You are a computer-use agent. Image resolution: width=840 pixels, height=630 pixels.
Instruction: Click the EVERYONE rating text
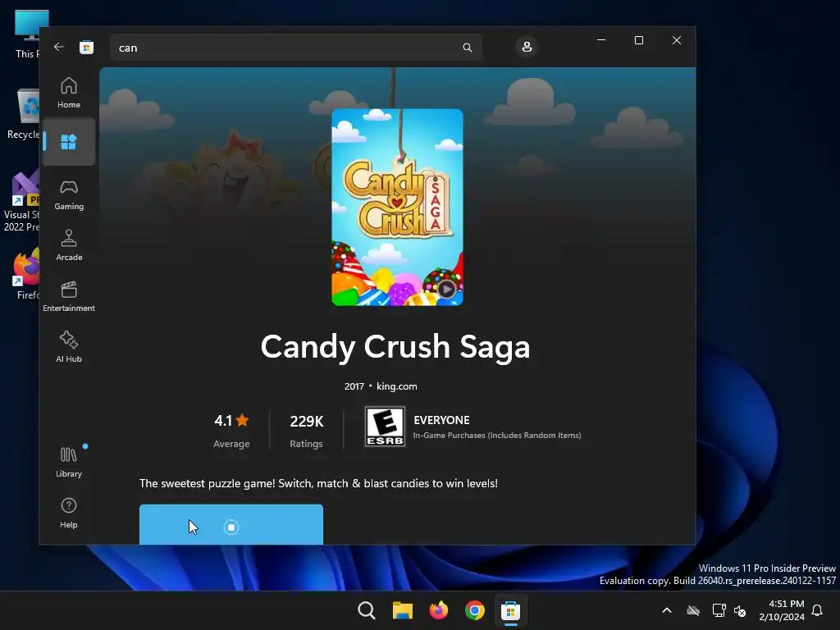tap(441, 420)
